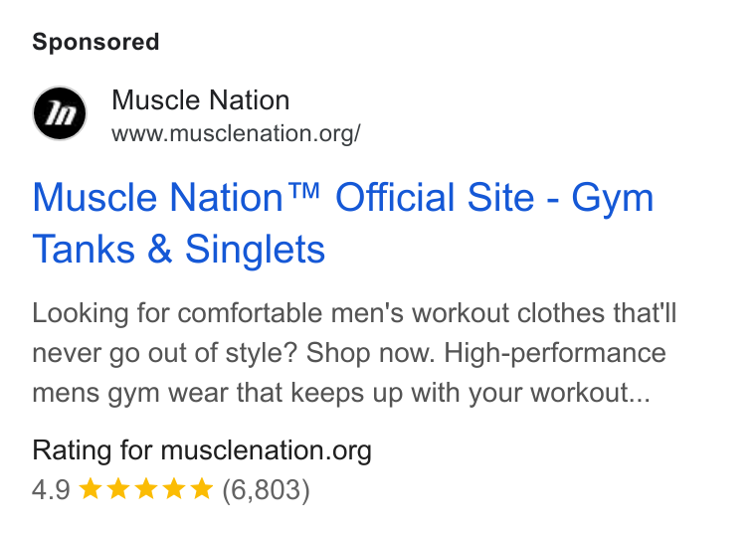Click the 'Tanks & Singlets' headline line
756x533 pixels.
point(179,250)
